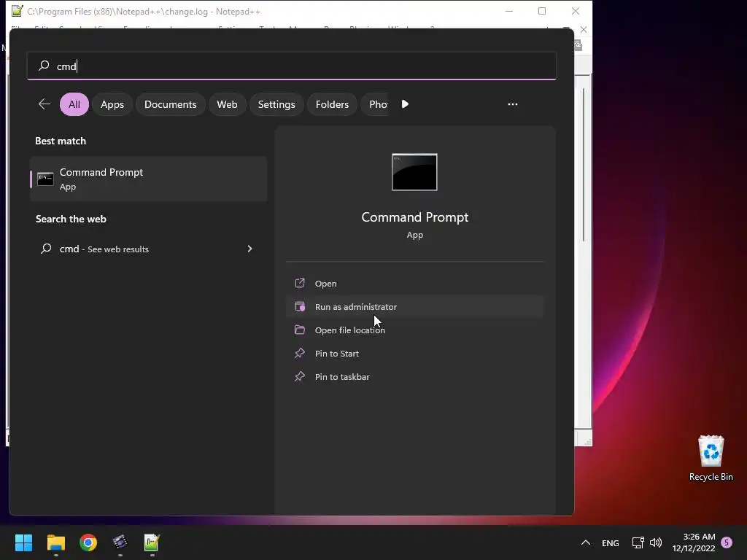
Task: Select cmd See web results row
Action: 149,249
